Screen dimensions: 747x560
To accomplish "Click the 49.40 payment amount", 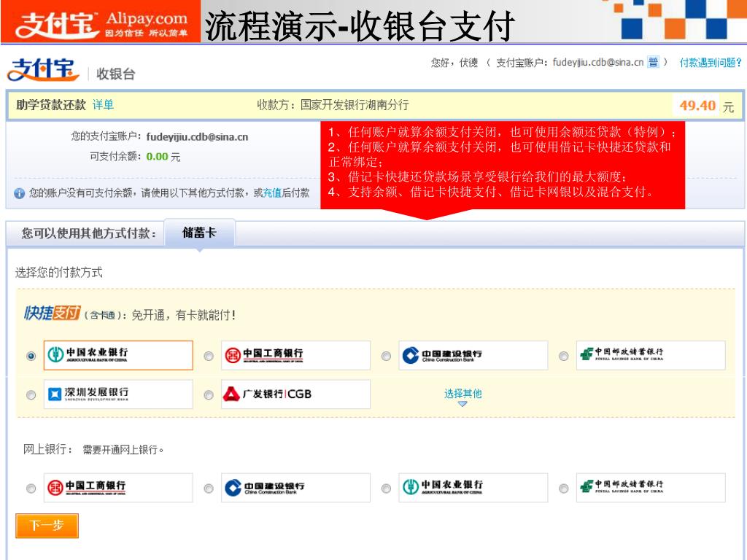I will click(x=697, y=105).
